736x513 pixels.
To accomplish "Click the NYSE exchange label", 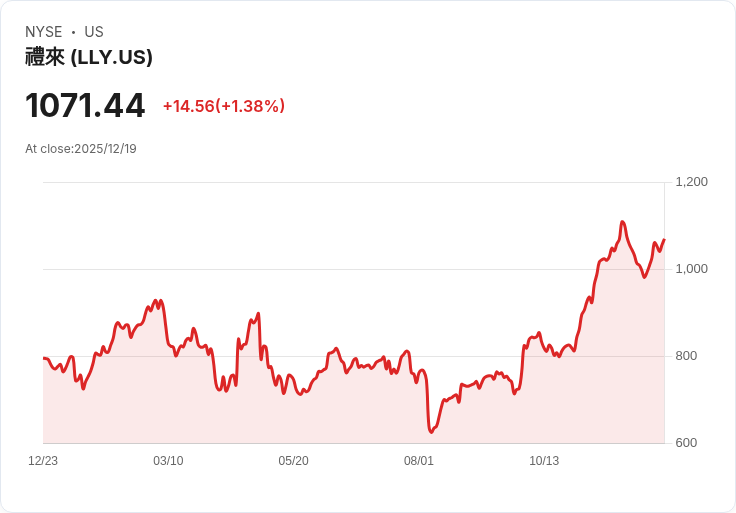I will pos(44,32).
